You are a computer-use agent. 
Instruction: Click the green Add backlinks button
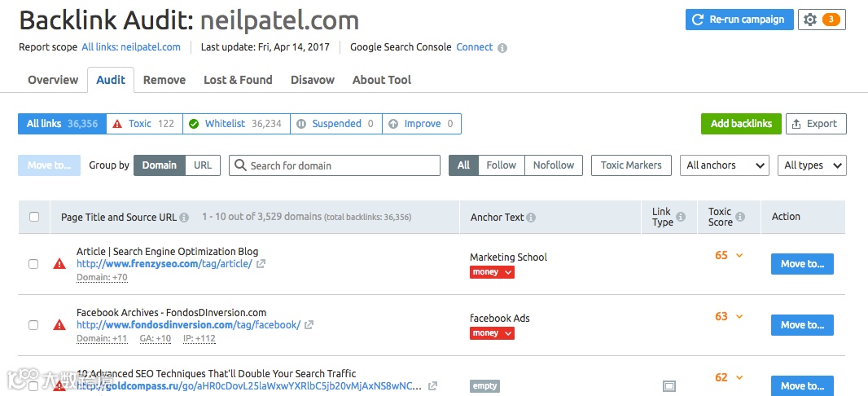[741, 124]
